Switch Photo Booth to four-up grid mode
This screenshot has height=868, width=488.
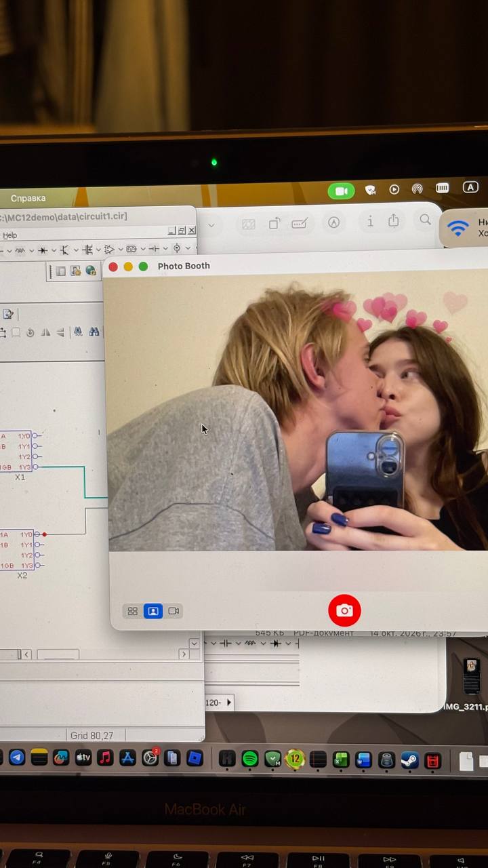coord(133,611)
